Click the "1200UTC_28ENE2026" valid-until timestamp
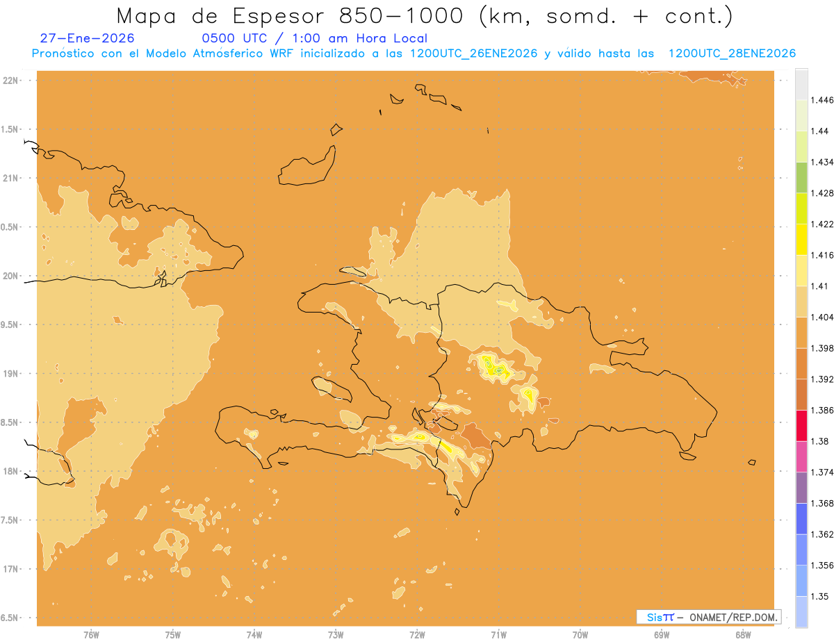The height and width of the screenshot is (644, 834). point(731,54)
